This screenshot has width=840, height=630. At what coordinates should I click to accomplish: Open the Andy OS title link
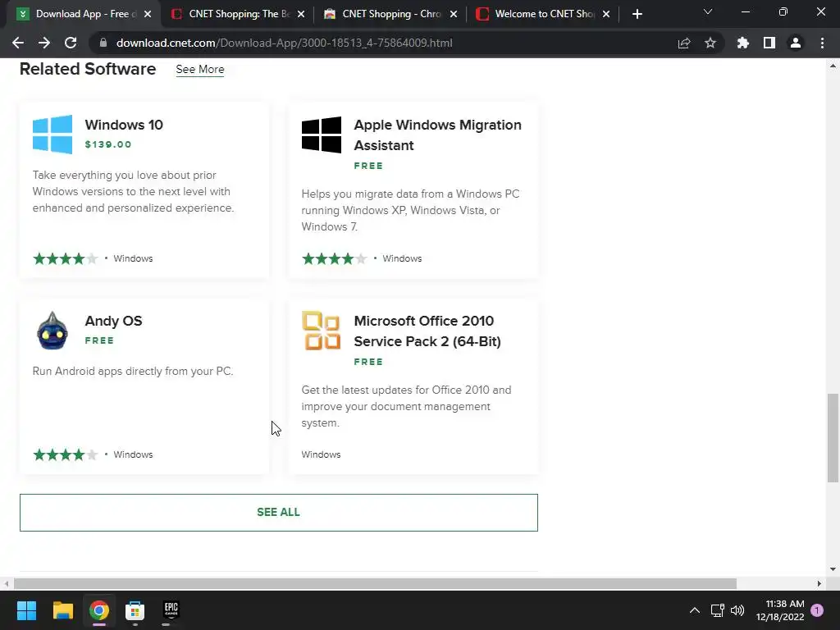pyautogui.click(x=113, y=321)
